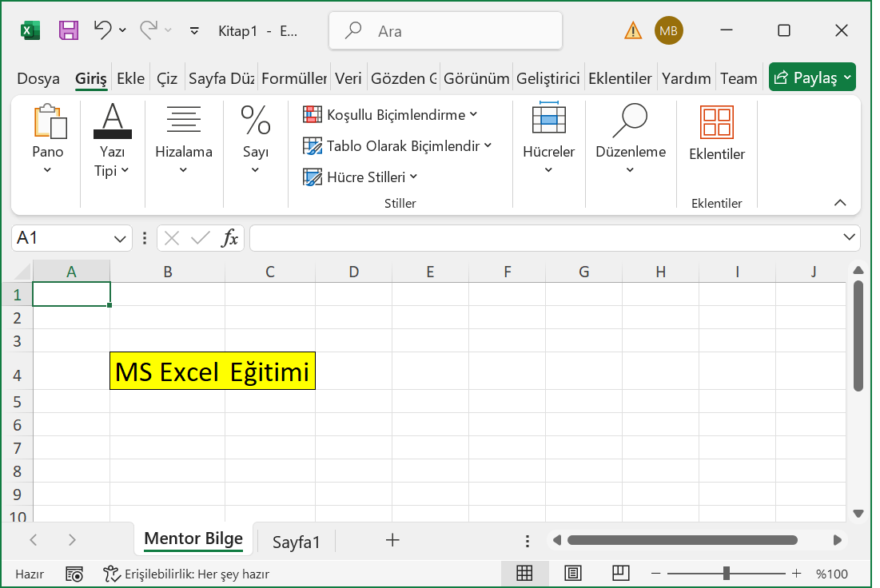Screen dimensions: 880x588
Task: Switch to Page Layout view icon
Action: pos(572,574)
